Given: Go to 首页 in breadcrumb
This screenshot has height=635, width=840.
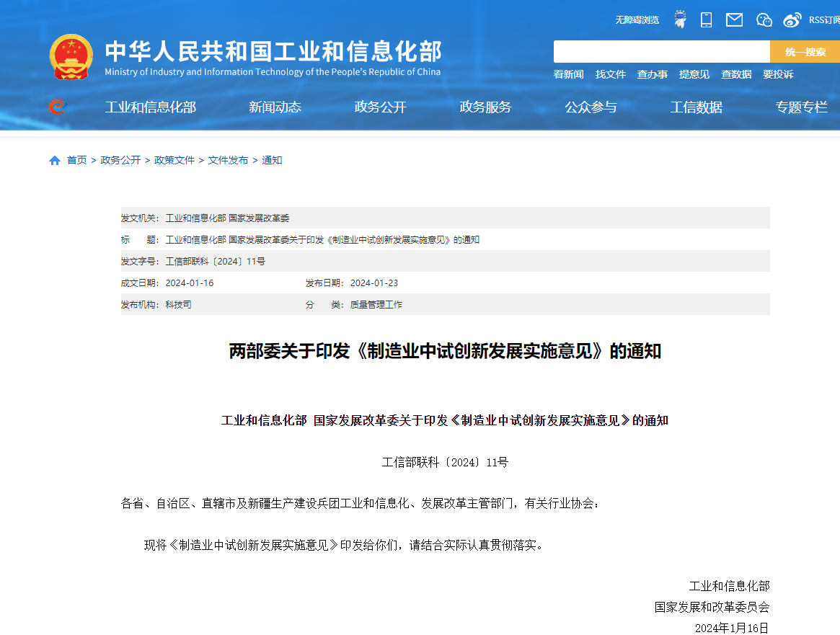Looking at the screenshot, I should click(x=76, y=160).
